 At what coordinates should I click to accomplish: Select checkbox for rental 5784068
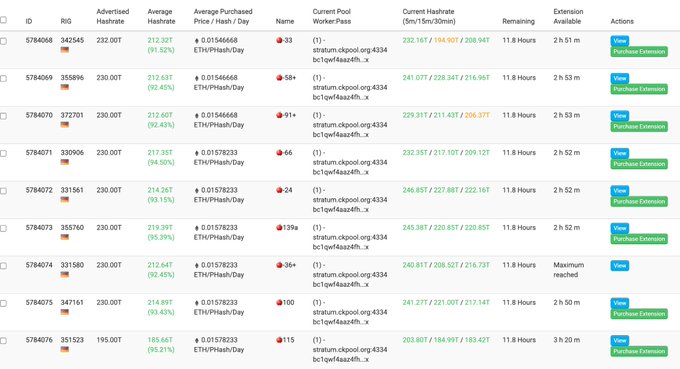3,41
